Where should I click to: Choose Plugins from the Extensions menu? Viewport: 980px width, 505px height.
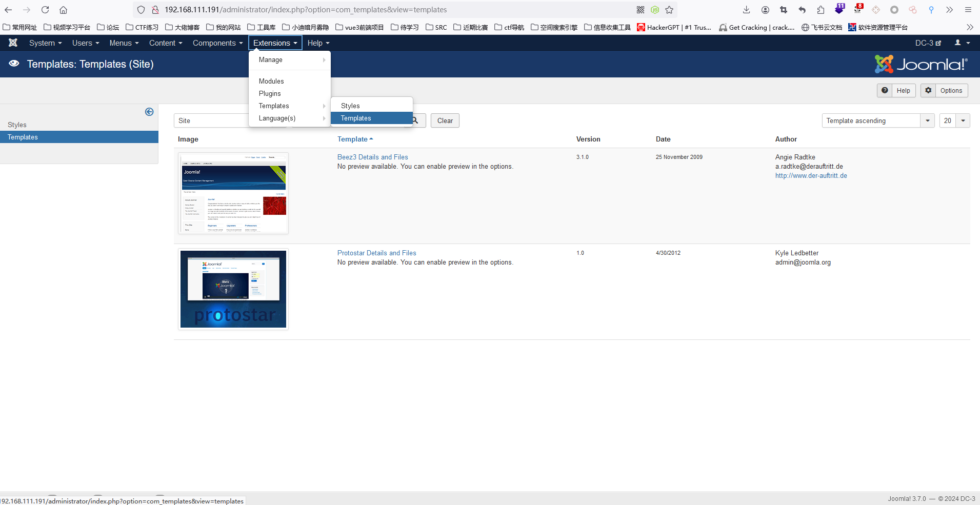click(x=270, y=94)
